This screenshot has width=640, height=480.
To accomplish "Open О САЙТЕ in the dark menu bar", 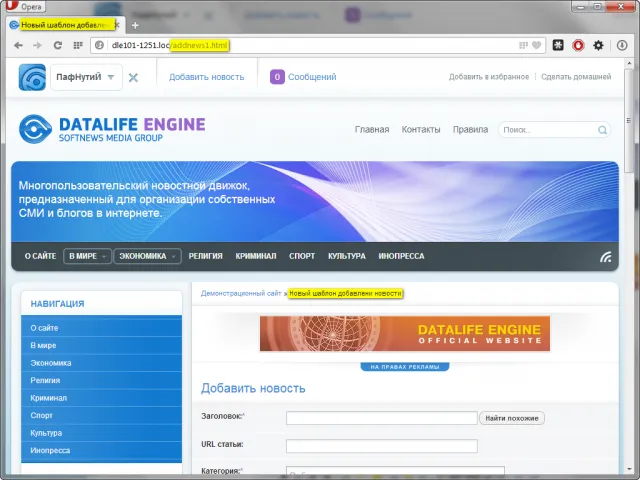I will 40,256.
